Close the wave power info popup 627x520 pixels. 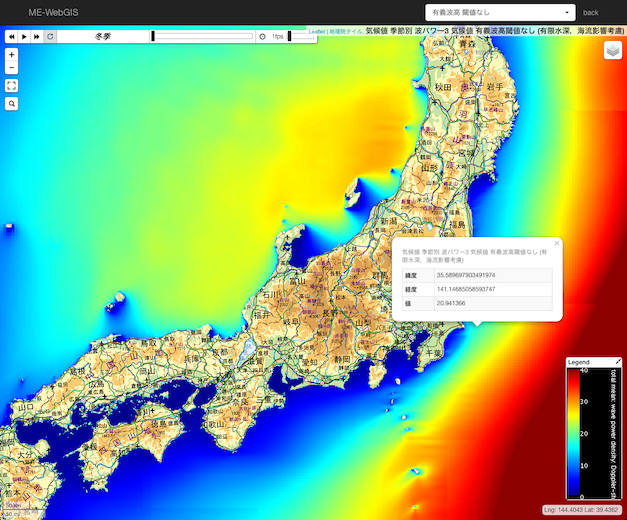click(557, 243)
